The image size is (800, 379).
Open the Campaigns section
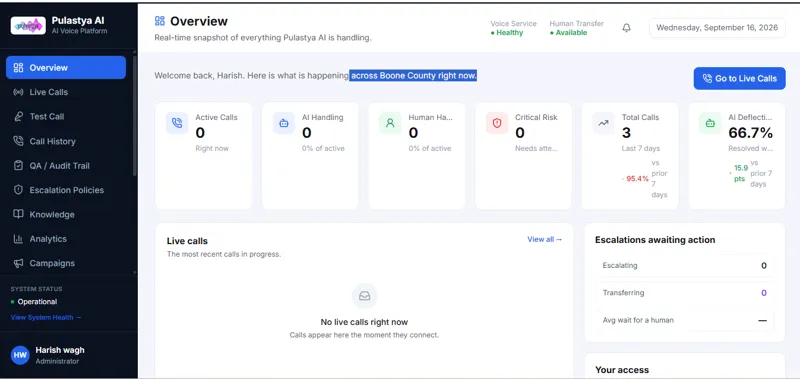pyautogui.click(x=66, y=263)
